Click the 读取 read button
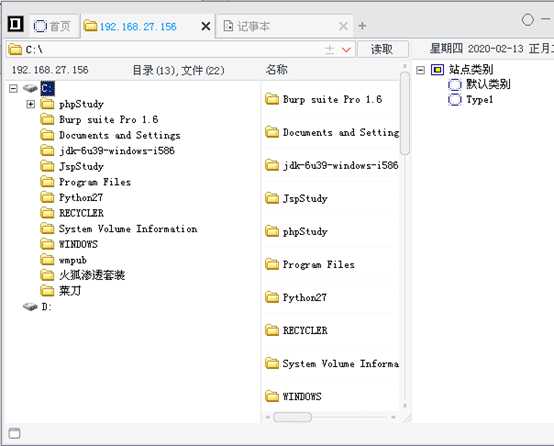Viewport: 554px width, 446px height. (382, 49)
